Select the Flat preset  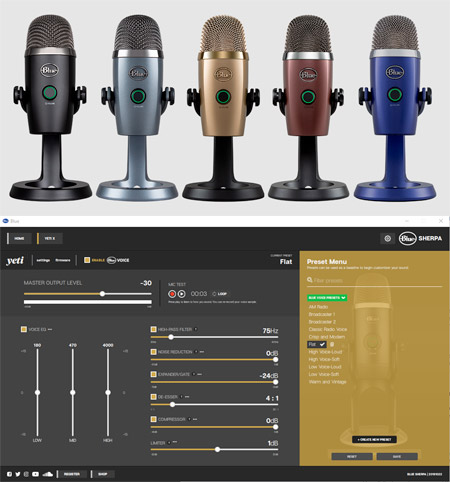[x=316, y=344]
